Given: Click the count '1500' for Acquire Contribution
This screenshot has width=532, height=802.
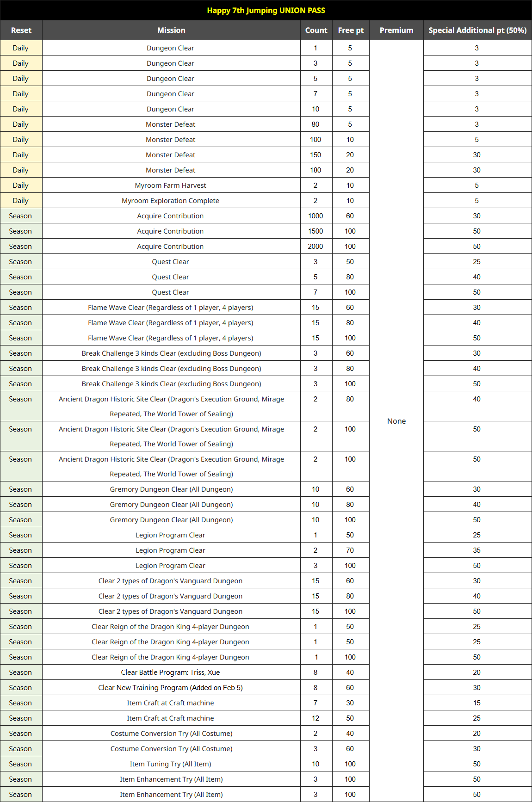Looking at the screenshot, I should tap(315, 231).
